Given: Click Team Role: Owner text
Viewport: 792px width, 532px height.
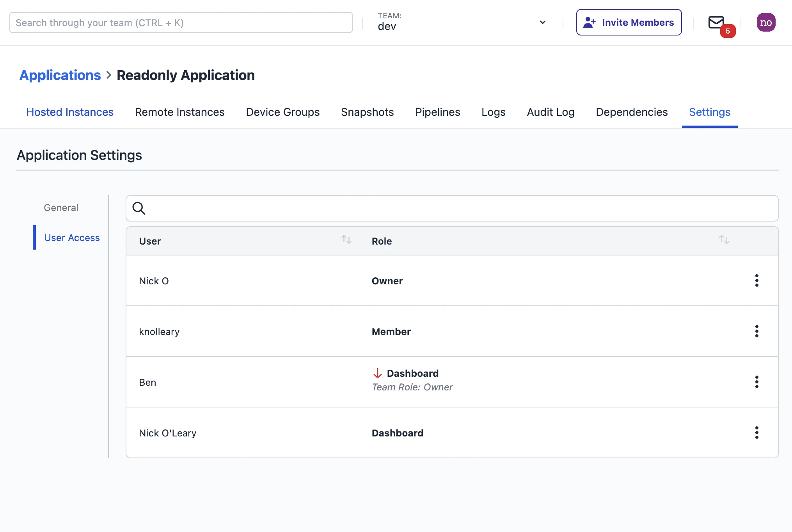Looking at the screenshot, I should click(412, 387).
